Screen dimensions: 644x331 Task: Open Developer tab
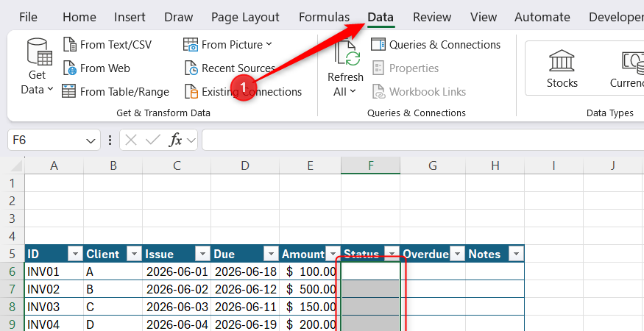click(x=616, y=17)
